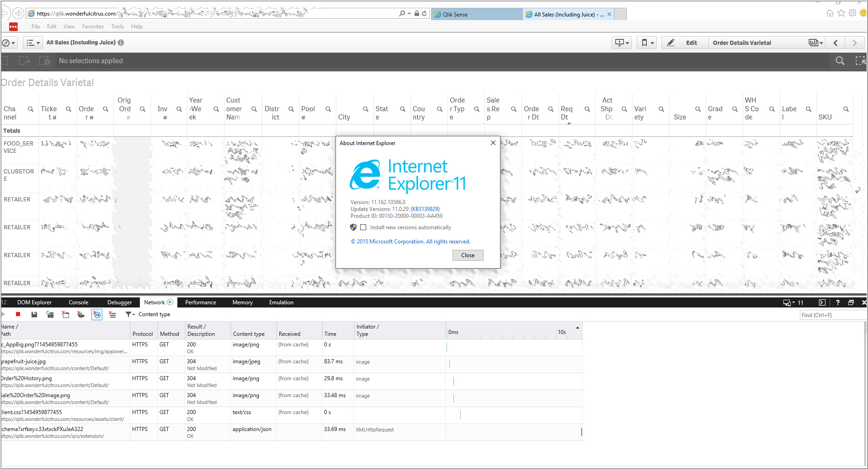Image resolution: width=868 pixels, height=469 pixels.
Task: Check Install new versions automatically
Action: [363, 227]
